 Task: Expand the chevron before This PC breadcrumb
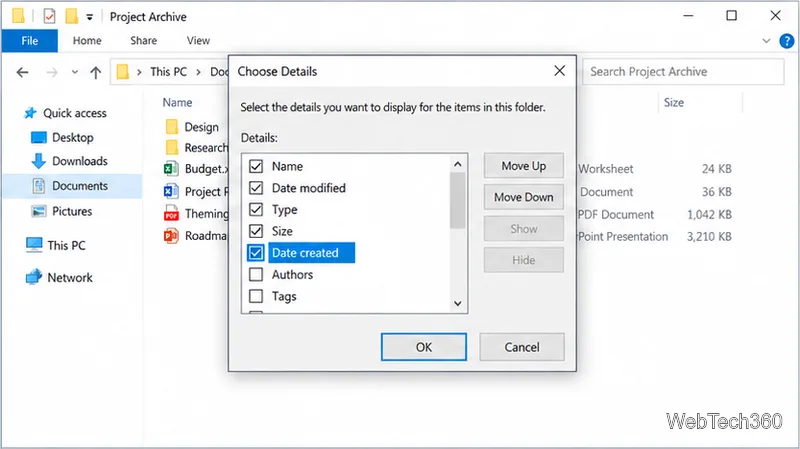pyautogui.click(x=139, y=72)
